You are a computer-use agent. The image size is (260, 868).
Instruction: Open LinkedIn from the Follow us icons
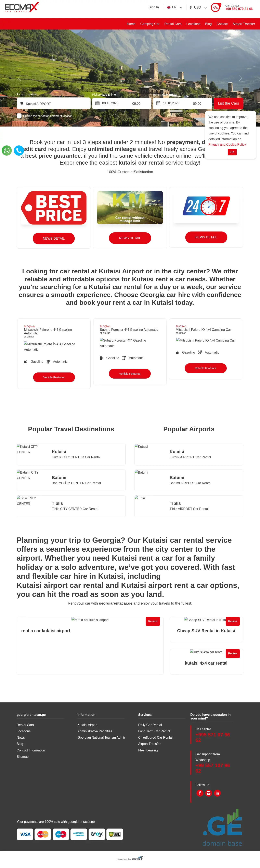pyautogui.click(x=217, y=793)
